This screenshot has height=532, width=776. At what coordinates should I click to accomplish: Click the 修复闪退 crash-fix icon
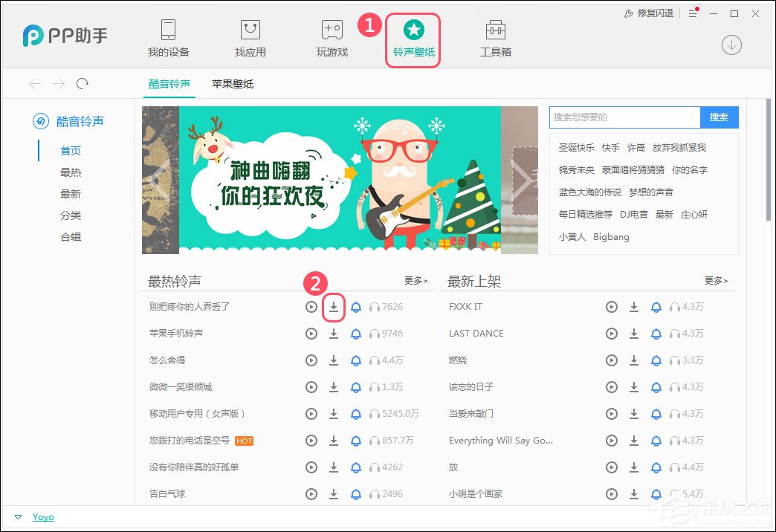click(627, 13)
